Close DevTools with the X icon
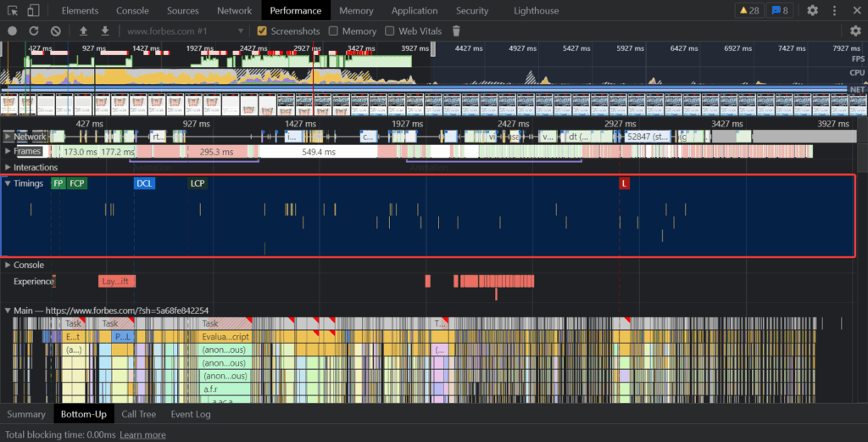 (x=856, y=10)
